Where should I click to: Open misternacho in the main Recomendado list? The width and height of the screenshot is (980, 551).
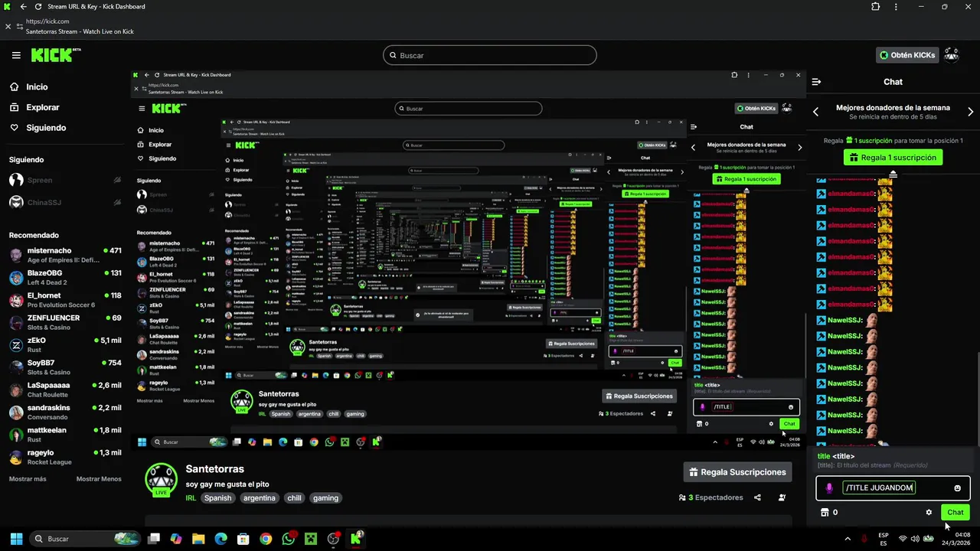pyautogui.click(x=65, y=255)
